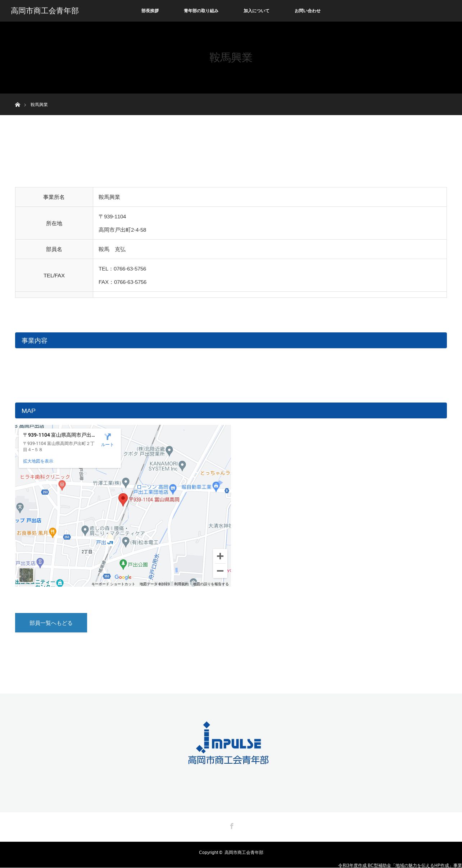
Task: Click the 所在地 table label
Action: (x=54, y=223)
